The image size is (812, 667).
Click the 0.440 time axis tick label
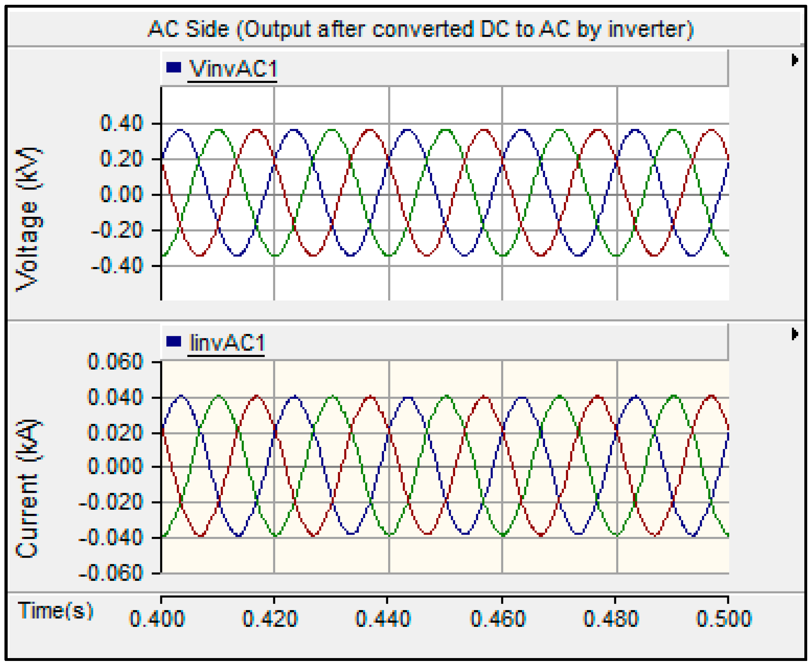click(383, 619)
